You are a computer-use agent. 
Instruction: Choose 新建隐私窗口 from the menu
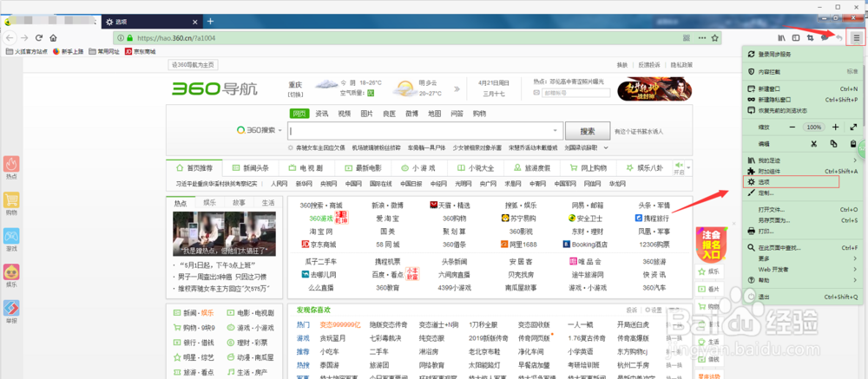[803, 100]
